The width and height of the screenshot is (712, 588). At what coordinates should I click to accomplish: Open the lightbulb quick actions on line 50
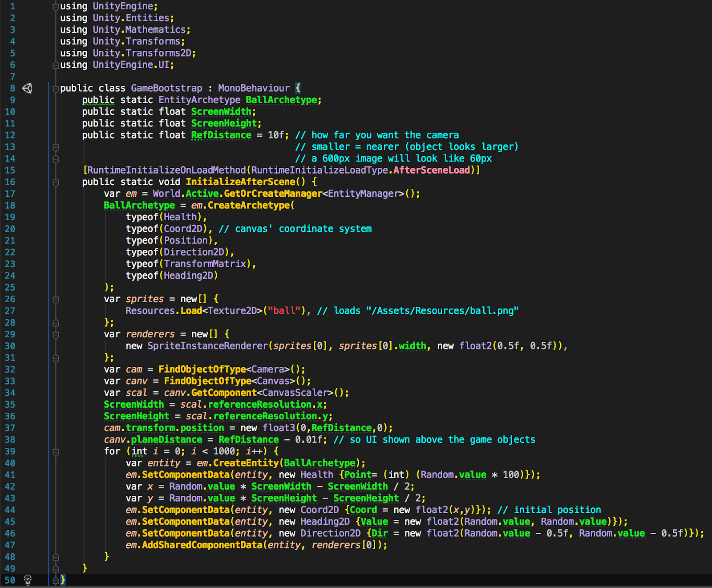click(x=28, y=580)
